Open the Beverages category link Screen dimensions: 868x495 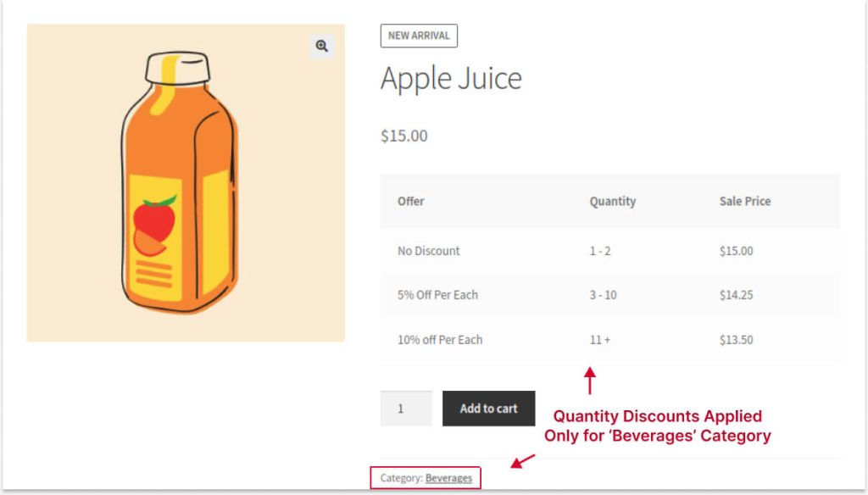pos(448,478)
